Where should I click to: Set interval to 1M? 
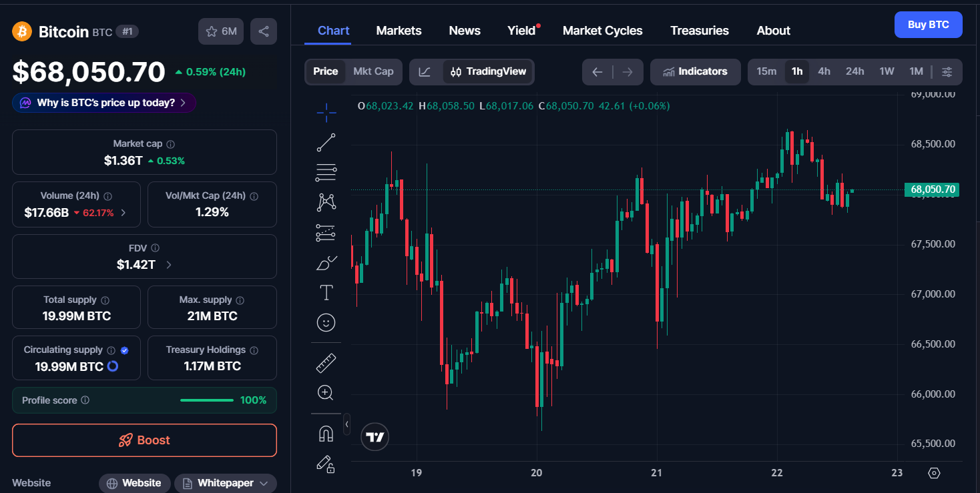[x=916, y=71]
